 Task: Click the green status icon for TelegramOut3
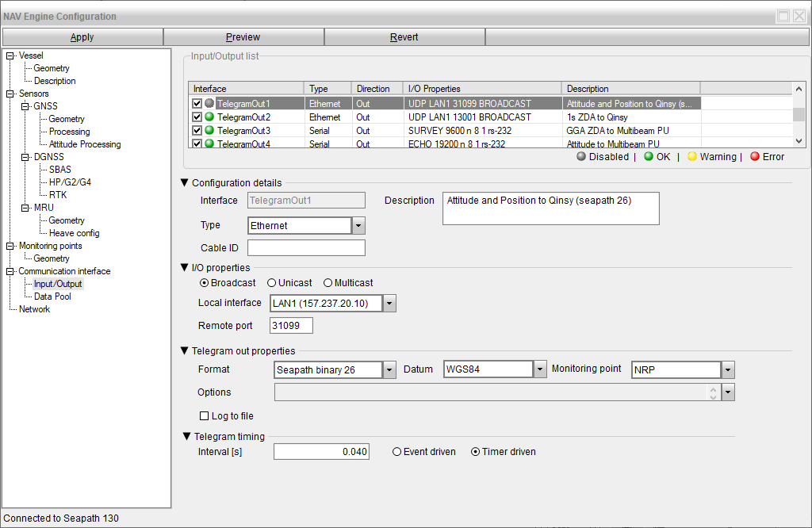pyautogui.click(x=209, y=131)
